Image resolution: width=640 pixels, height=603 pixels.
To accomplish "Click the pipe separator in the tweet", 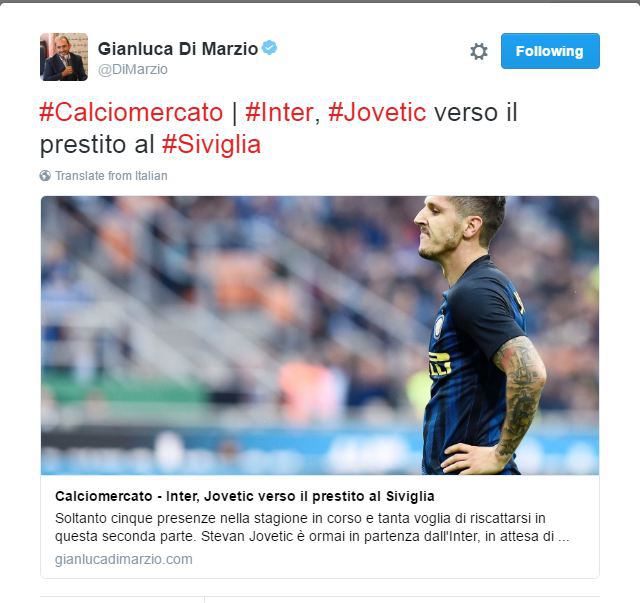I will pyautogui.click(x=234, y=113).
